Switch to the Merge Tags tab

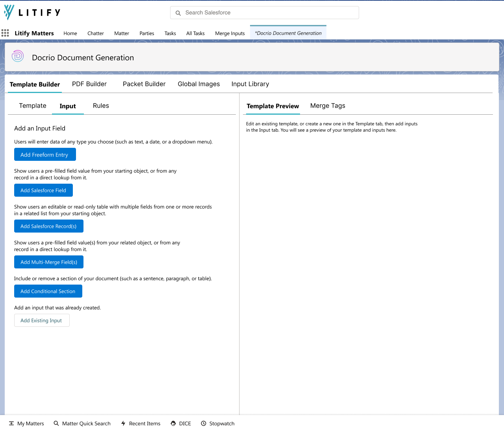point(328,106)
